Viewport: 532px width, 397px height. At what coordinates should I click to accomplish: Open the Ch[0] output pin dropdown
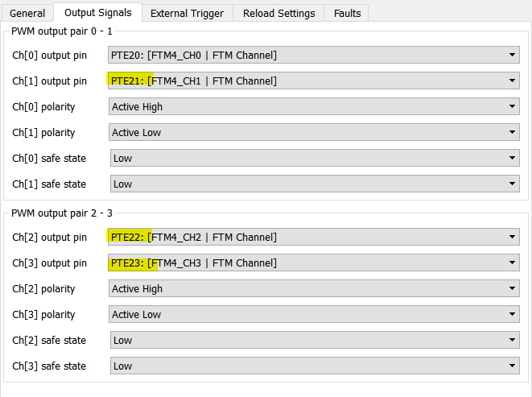(x=513, y=55)
